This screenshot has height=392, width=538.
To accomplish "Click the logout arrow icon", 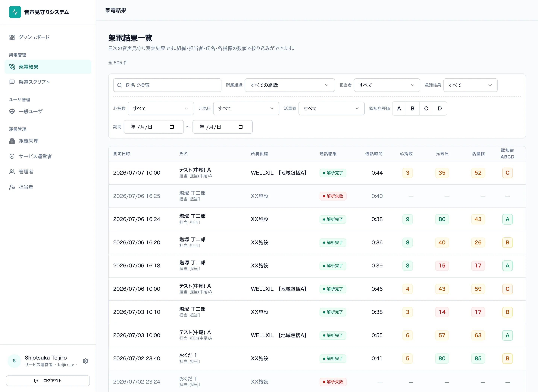I will pos(36,381).
